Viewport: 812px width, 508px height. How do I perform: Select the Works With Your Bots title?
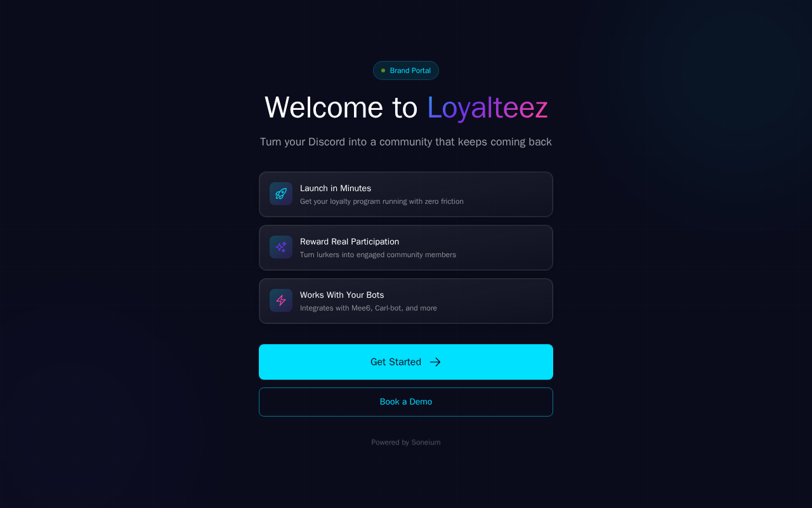click(x=342, y=295)
